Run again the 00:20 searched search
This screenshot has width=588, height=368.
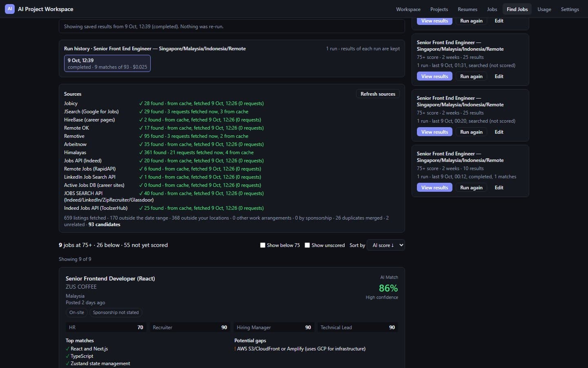471,132
